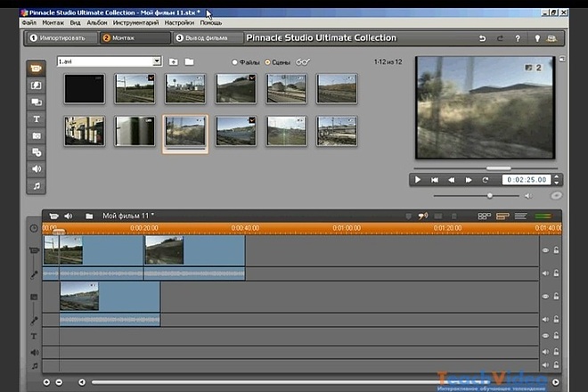The image size is (588, 392).
Task: Select the overlay track video clip
Action: 110,297
